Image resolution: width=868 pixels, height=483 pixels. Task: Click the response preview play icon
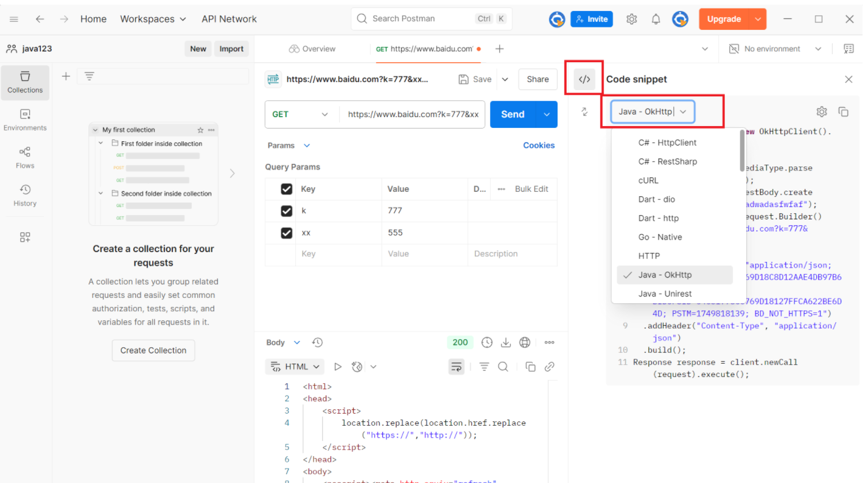338,367
